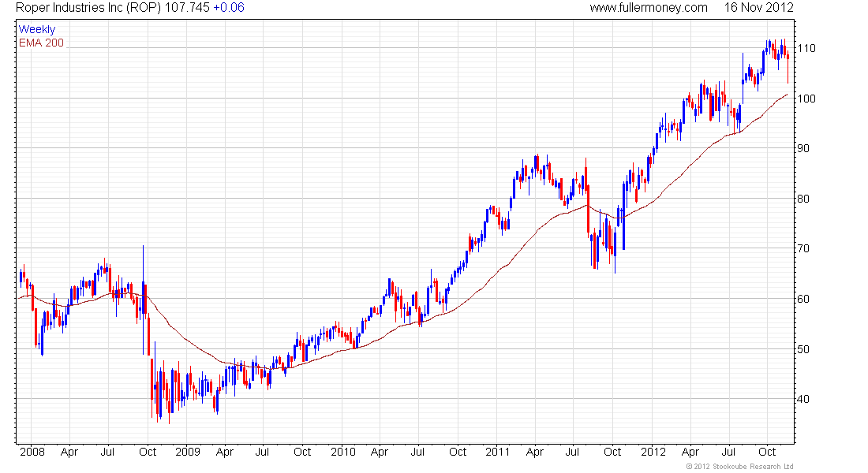
Task: Select the price value 107.745
Action: click(x=187, y=8)
